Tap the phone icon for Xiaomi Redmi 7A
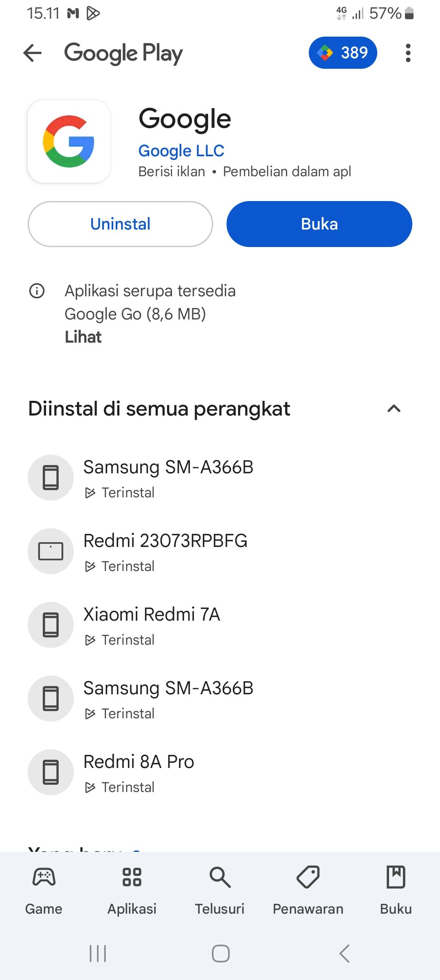440x980 pixels. pyautogui.click(x=51, y=625)
